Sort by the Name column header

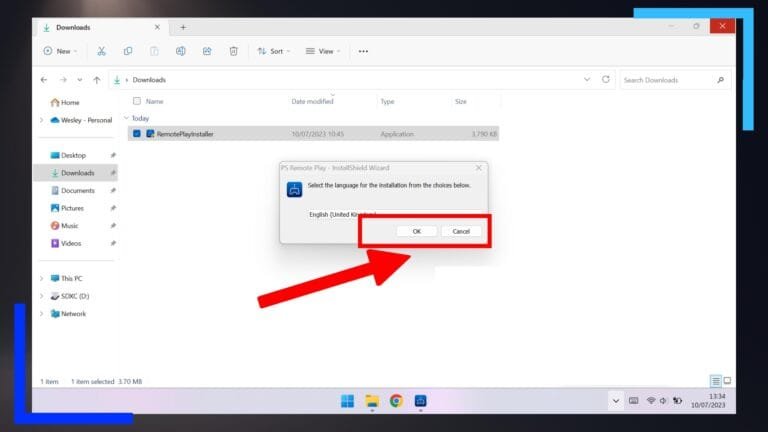pyautogui.click(x=154, y=101)
